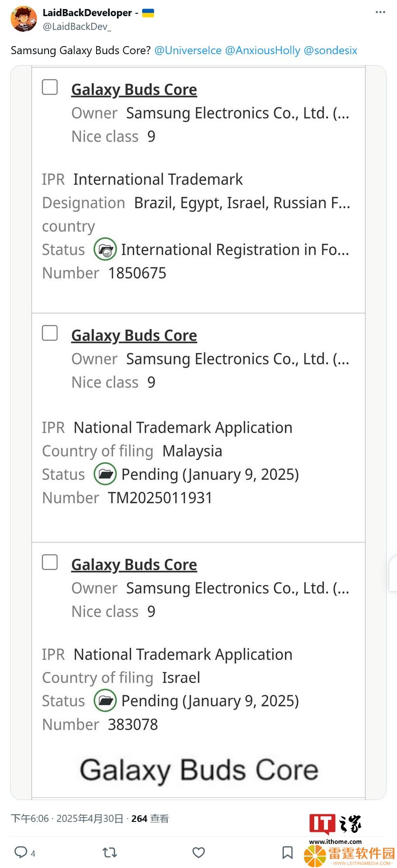Screen dimensions: 397x868
Task: Open the three-dot more options menu
Action: [380, 12]
